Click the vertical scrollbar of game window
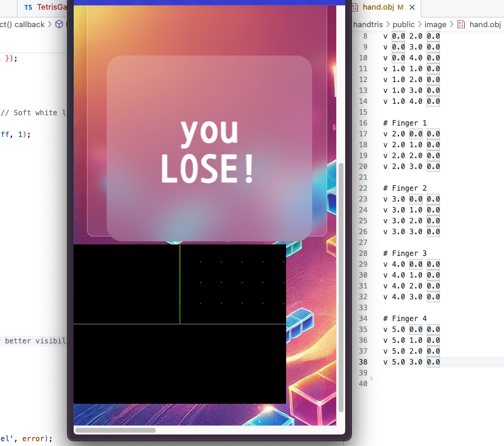504x446 pixels. pyautogui.click(x=340, y=287)
